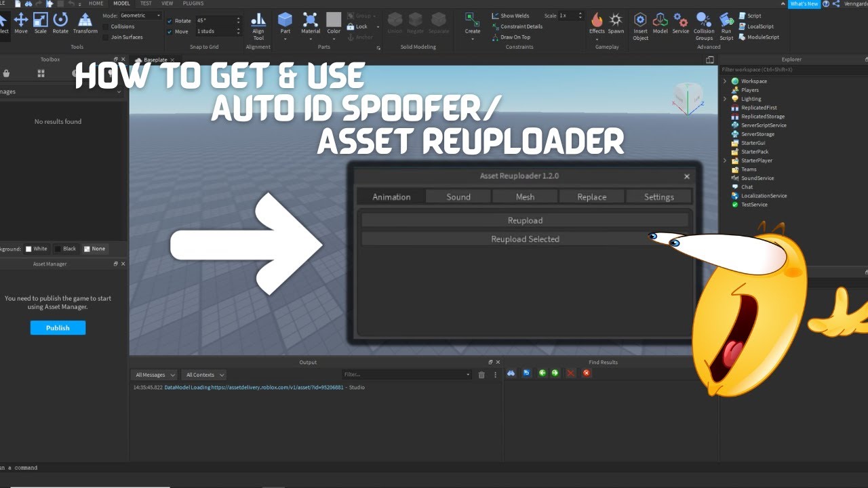Open the Replace tab in Asset Reuploader
Image resolution: width=868 pixels, height=488 pixels.
591,197
